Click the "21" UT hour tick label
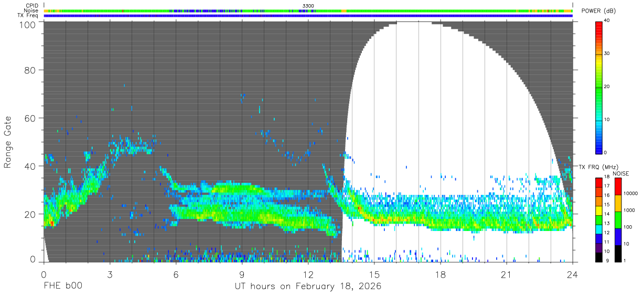The width and height of the screenshot is (644, 297). pyautogui.click(x=507, y=274)
